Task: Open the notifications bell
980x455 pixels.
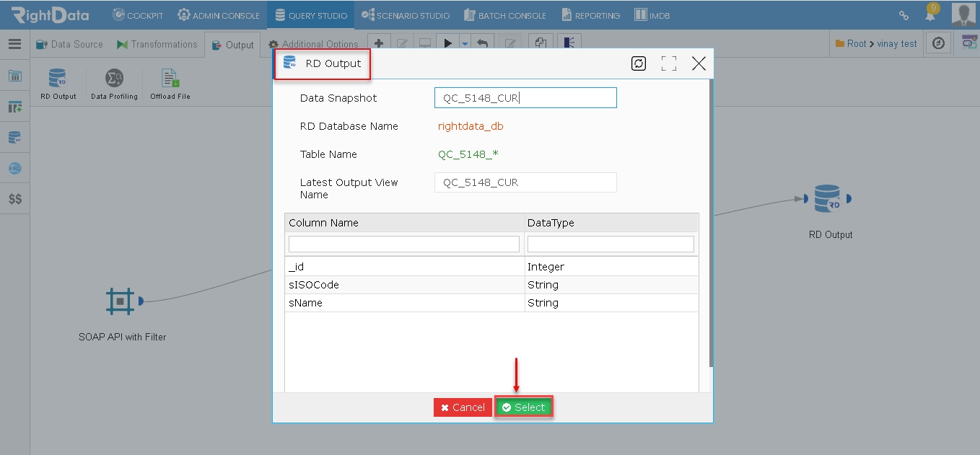Action: point(932,14)
